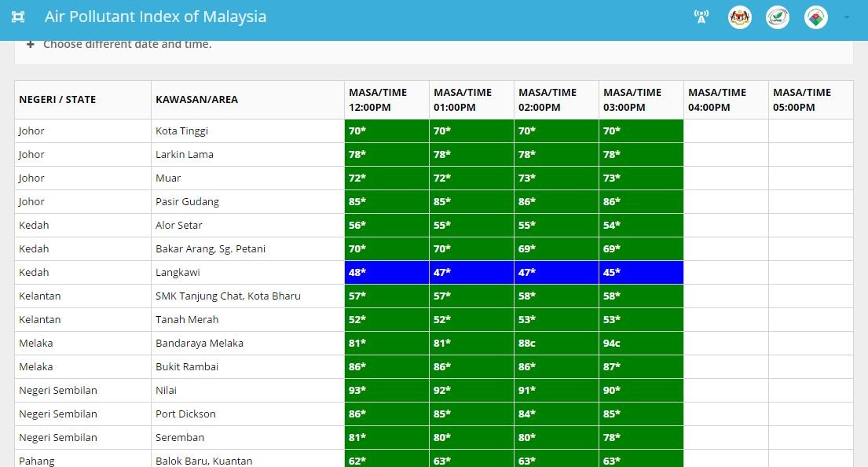
Task: Click the NEGERI / STATE column header
Action: (82, 100)
